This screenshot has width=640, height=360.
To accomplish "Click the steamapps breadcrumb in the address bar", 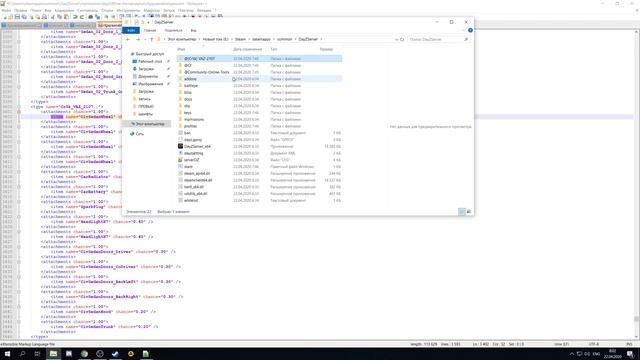I will click(x=261, y=39).
